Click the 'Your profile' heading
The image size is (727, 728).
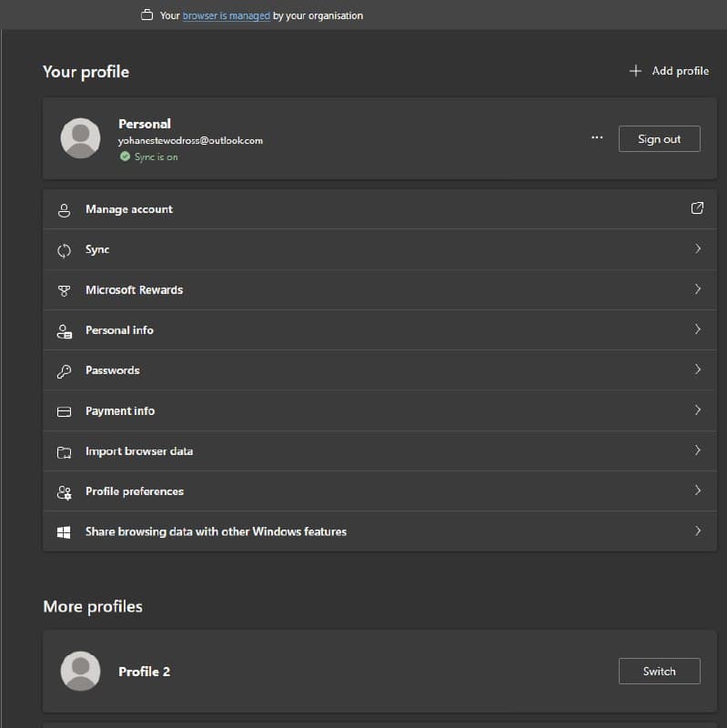(86, 72)
